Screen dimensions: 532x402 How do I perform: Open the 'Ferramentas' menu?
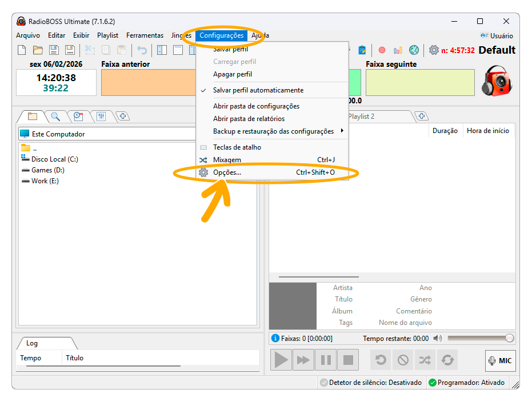tap(145, 35)
